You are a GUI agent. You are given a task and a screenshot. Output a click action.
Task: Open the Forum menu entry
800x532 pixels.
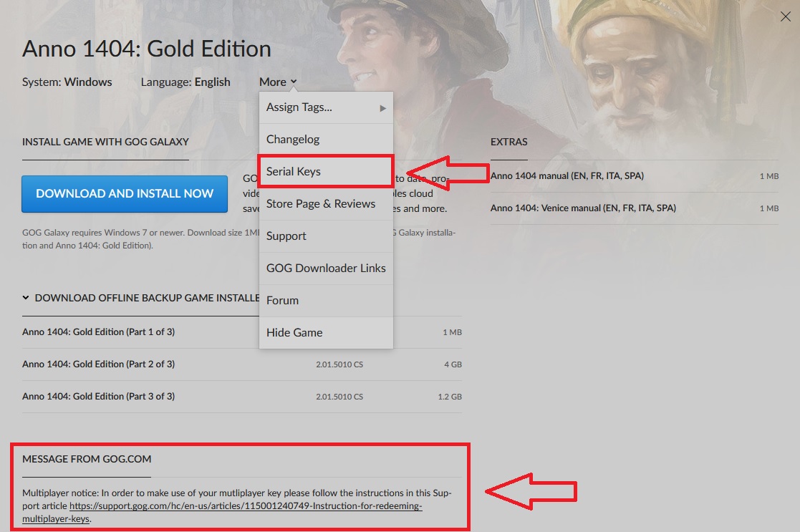pyautogui.click(x=326, y=300)
